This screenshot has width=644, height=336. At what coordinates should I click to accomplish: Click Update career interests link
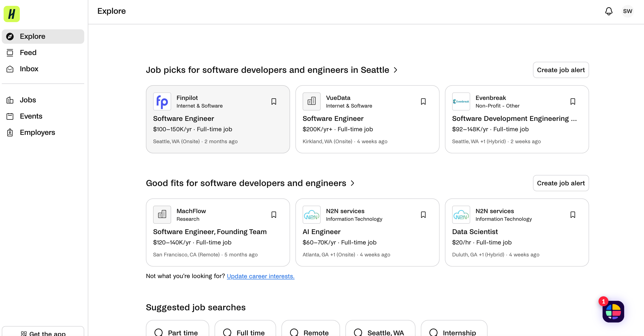261,276
